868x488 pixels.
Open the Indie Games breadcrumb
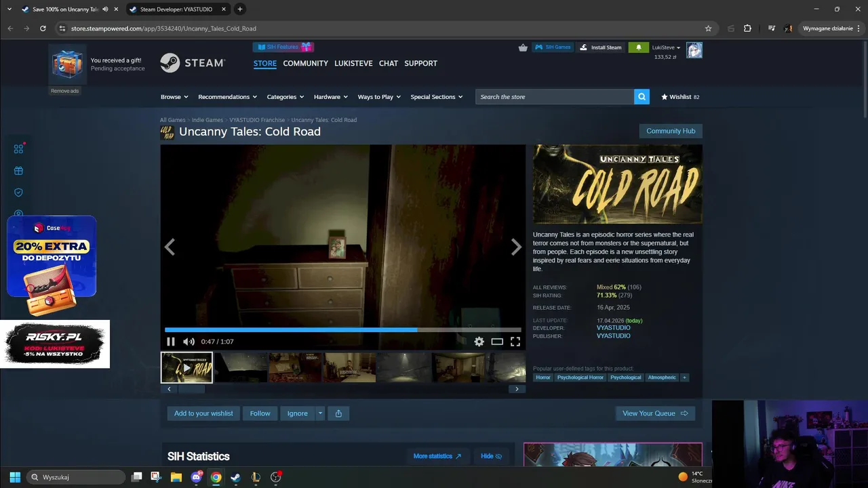207,120
